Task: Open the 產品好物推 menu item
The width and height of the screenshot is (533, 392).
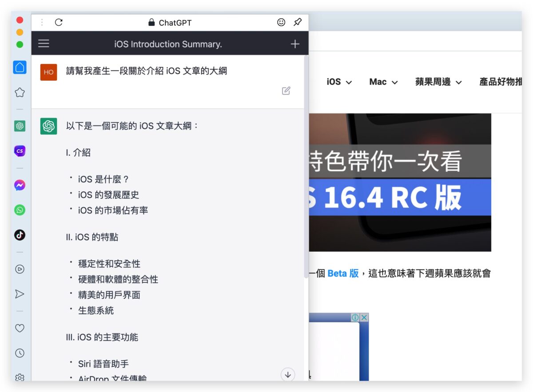Action: point(500,82)
